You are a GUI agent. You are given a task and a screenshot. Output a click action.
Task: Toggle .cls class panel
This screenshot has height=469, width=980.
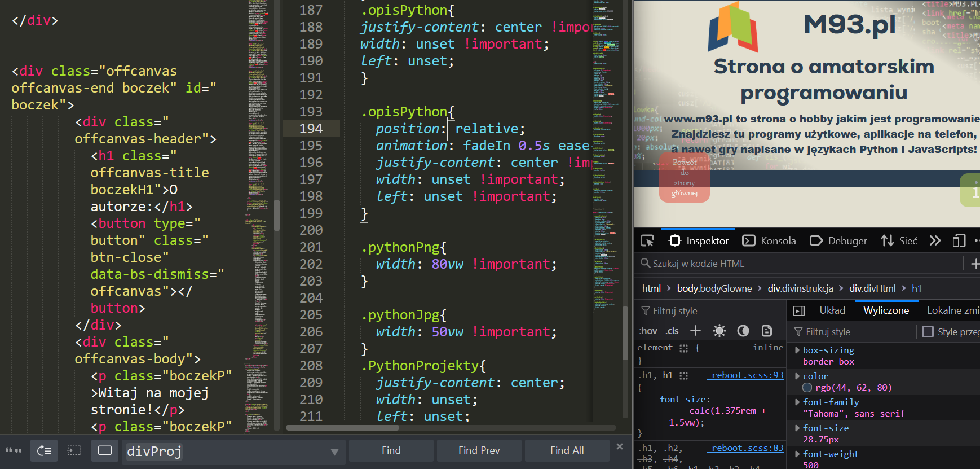672,331
